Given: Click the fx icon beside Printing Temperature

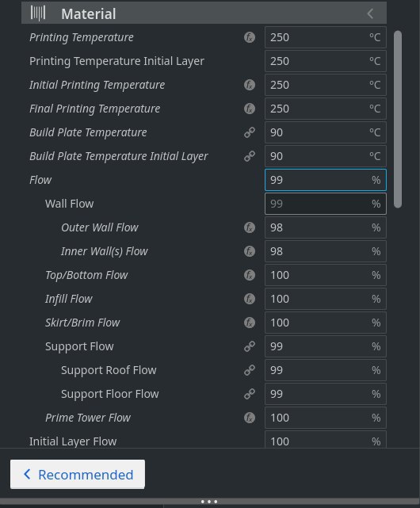Looking at the screenshot, I should 249,37.
